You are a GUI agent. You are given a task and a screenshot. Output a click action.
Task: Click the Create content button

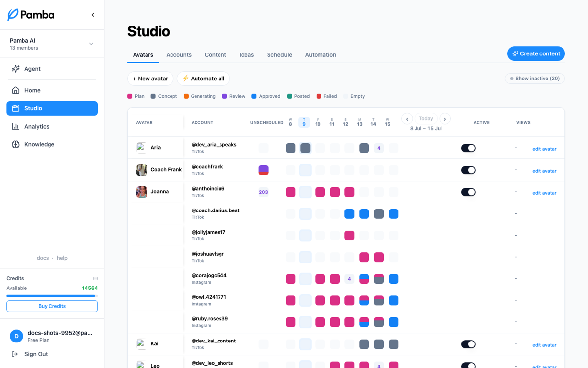(536, 54)
